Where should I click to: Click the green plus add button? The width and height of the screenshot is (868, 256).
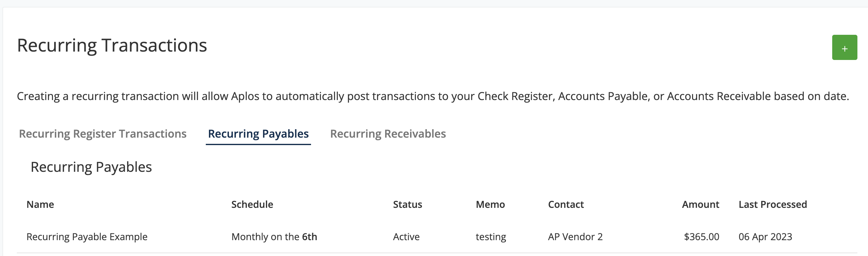click(844, 48)
